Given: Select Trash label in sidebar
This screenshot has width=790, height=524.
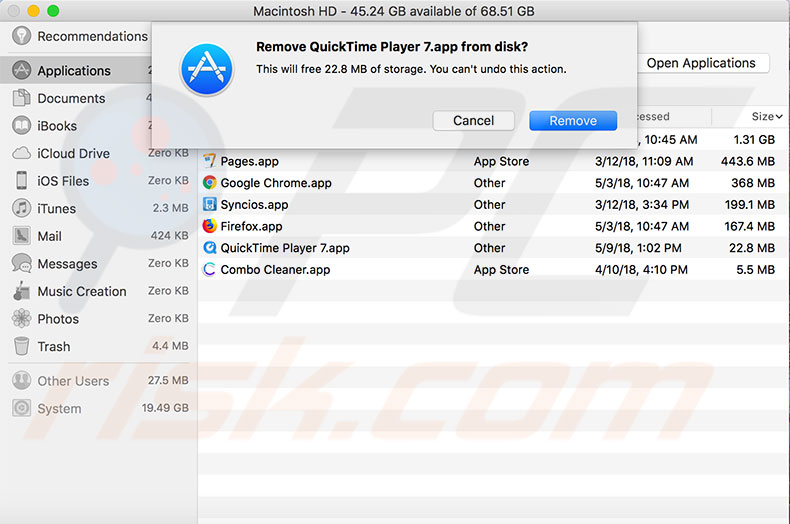Looking at the screenshot, I should click(x=54, y=347).
